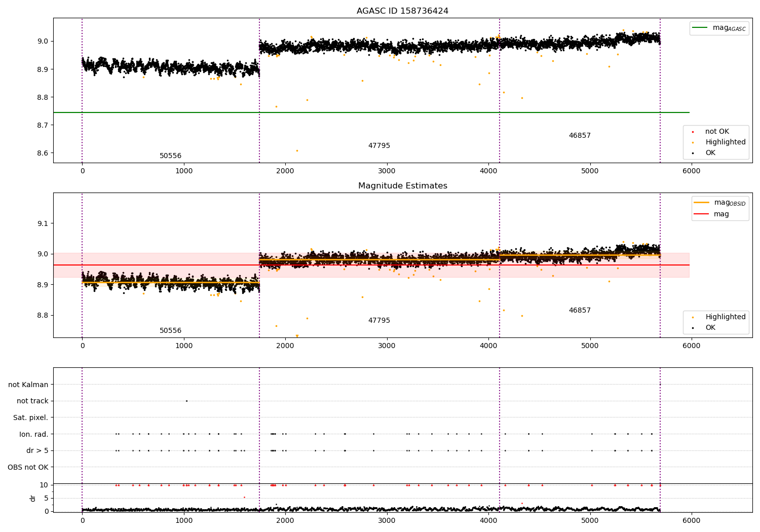
Task: Click the 47795 annotation in the top plot
Action: [379, 146]
